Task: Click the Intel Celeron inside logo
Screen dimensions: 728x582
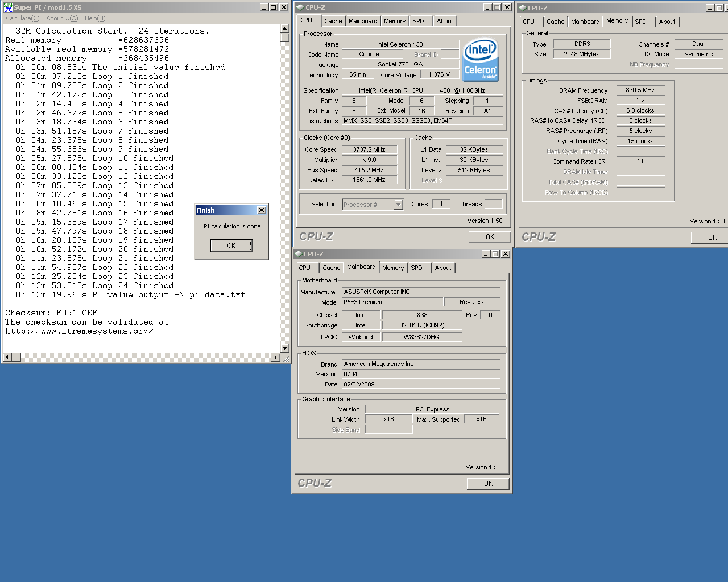Action: coord(481,59)
